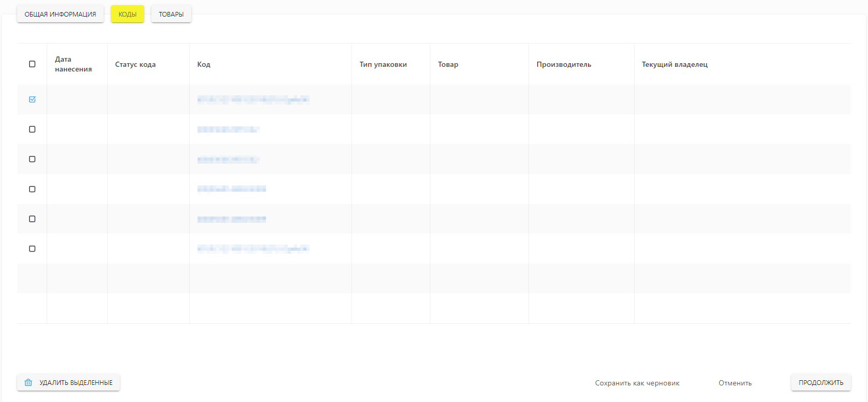Uncheck the ticked checkbox in the first row

32,99
